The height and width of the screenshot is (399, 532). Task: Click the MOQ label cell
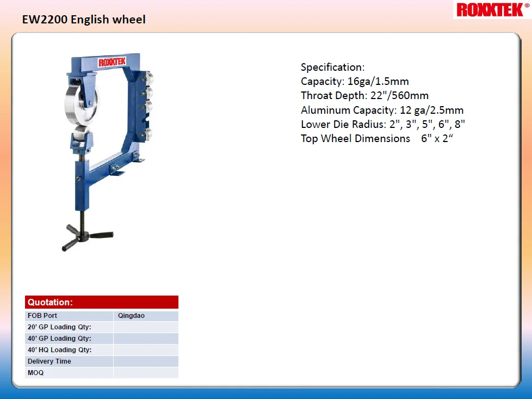(69, 373)
